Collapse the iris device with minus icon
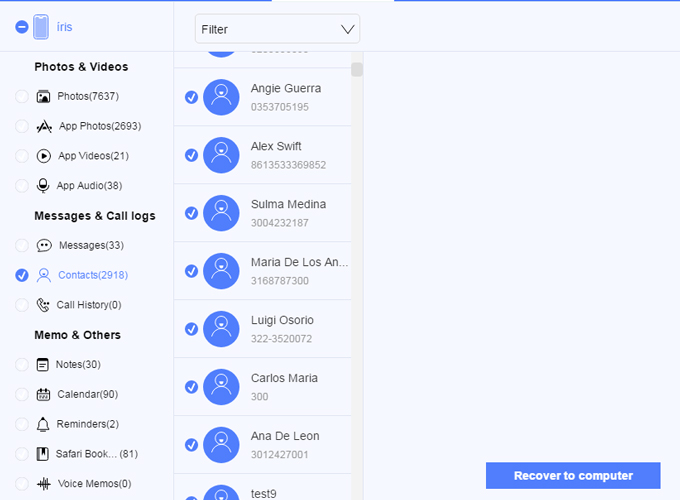680x500 pixels. pos(22,27)
